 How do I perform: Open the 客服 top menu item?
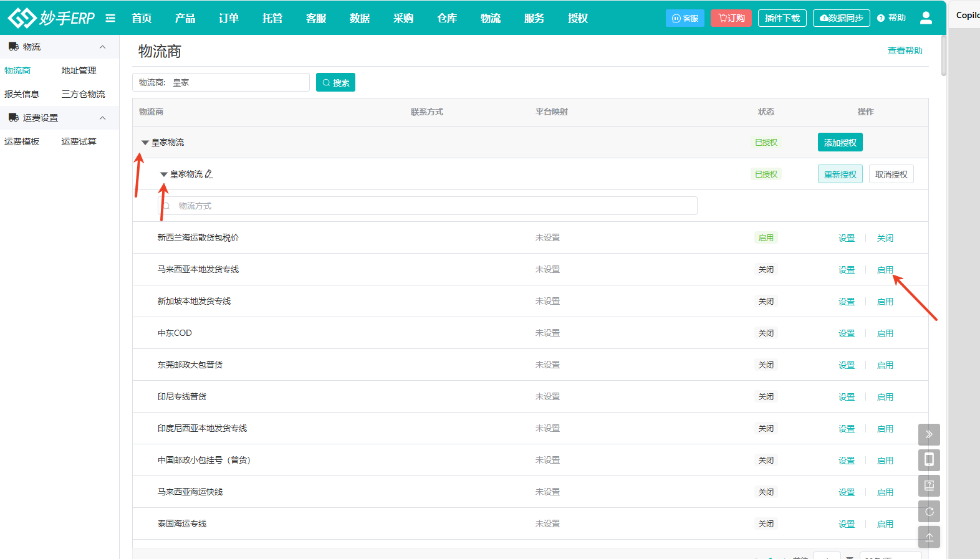tap(316, 18)
